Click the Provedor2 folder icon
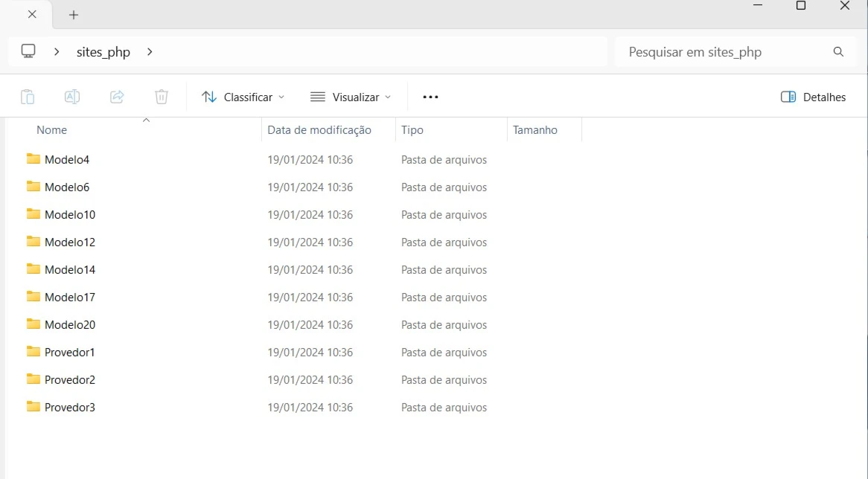 click(x=33, y=379)
